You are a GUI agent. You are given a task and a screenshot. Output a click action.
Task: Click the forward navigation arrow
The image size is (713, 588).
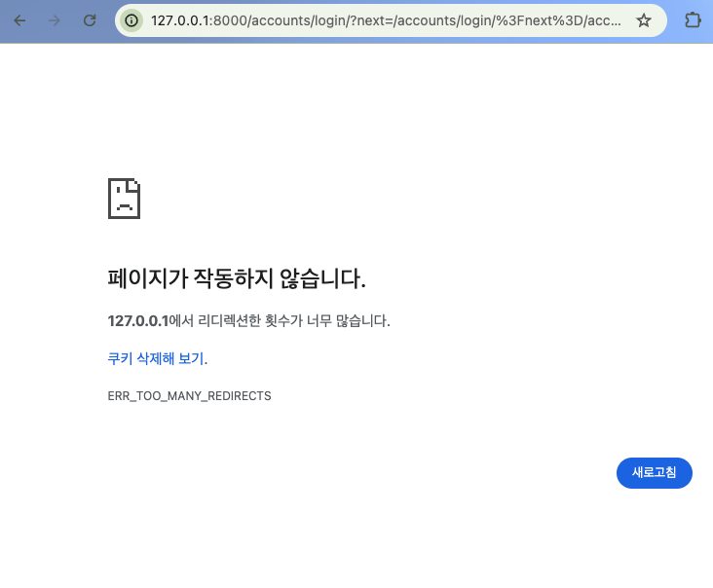pos(55,20)
